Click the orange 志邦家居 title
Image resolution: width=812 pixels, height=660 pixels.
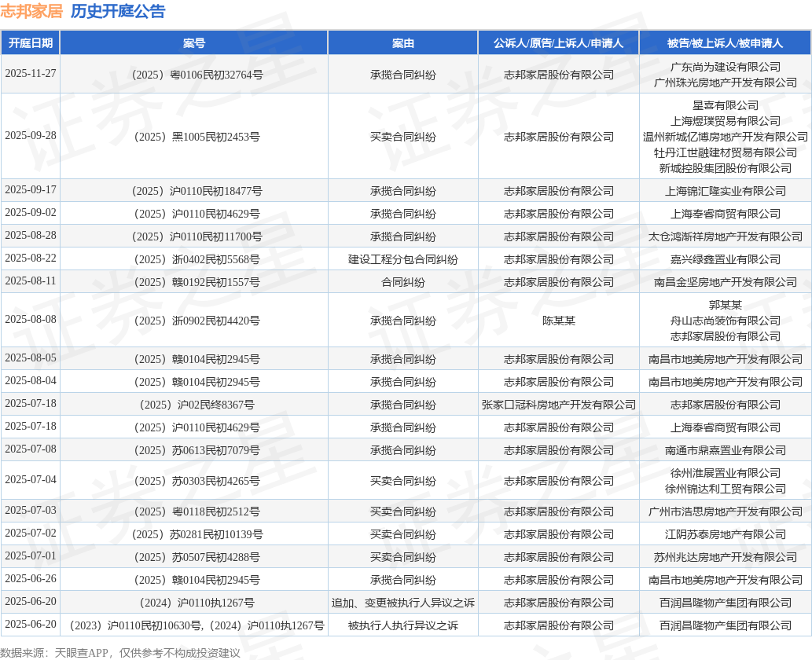point(31,11)
